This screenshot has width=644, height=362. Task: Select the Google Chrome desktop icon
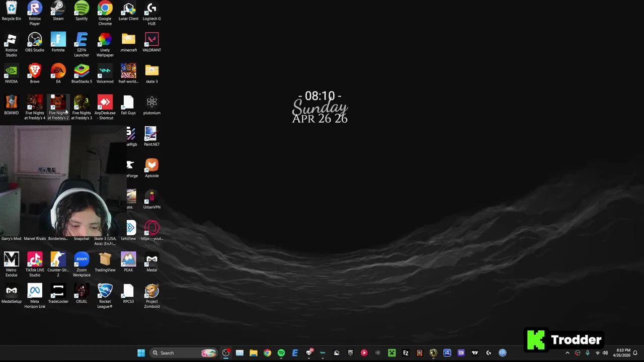(x=105, y=14)
